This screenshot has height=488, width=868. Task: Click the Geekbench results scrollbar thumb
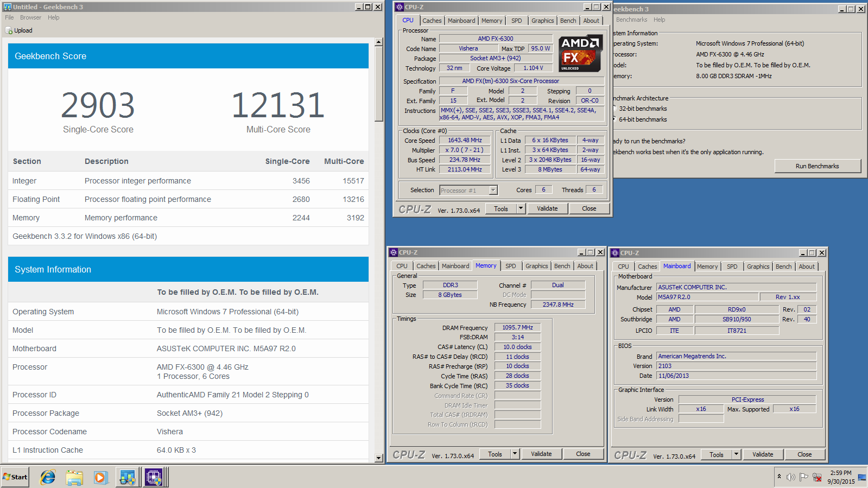coord(379,84)
